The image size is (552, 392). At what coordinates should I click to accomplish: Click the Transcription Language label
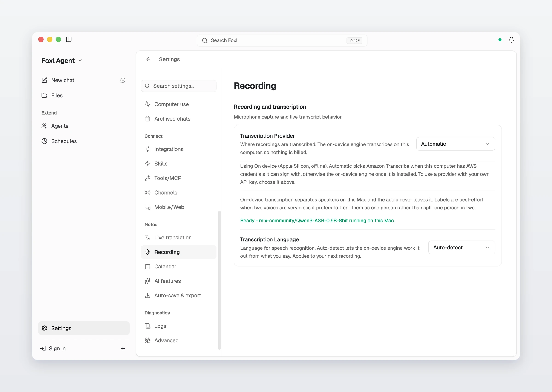[269, 239]
